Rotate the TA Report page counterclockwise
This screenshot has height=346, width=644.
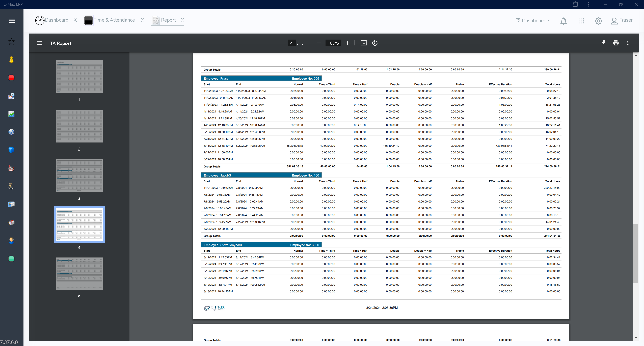374,43
